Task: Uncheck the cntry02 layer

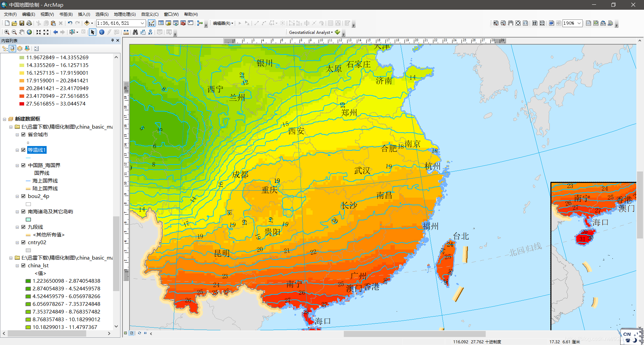Action: tap(23, 243)
